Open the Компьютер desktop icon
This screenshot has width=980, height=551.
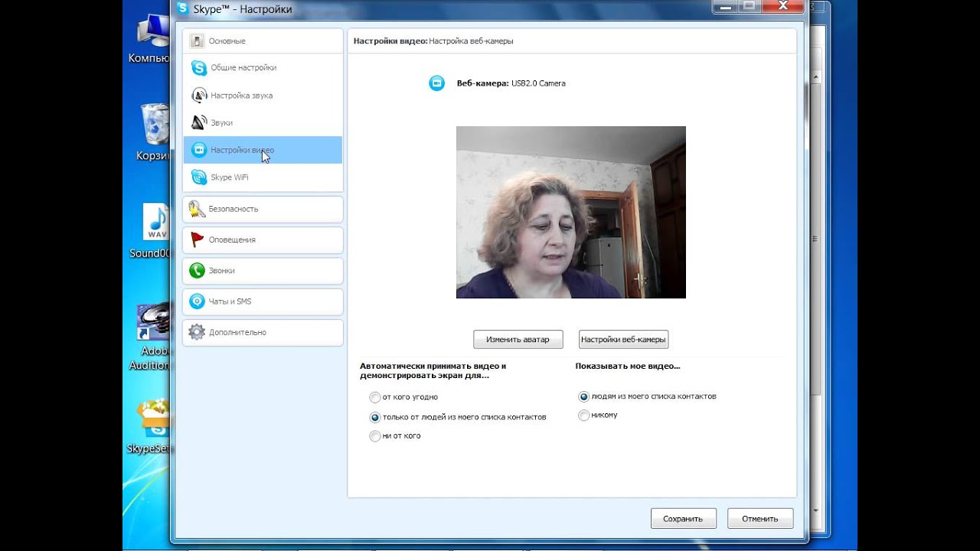click(x=152, y=40)
